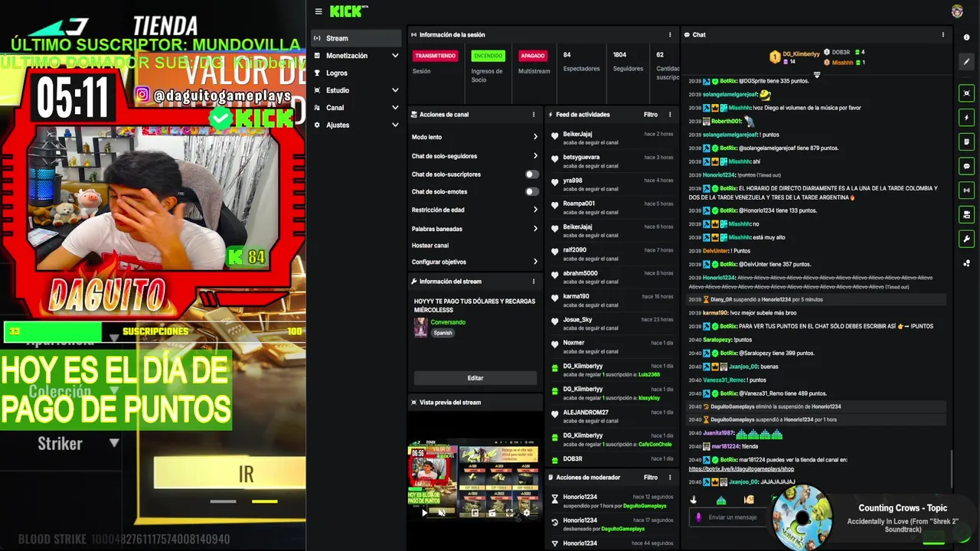This screenshot has height=551, width=980.
Task: Click the broadcast signal icon in right sidebar
Action: coord(966,191)
